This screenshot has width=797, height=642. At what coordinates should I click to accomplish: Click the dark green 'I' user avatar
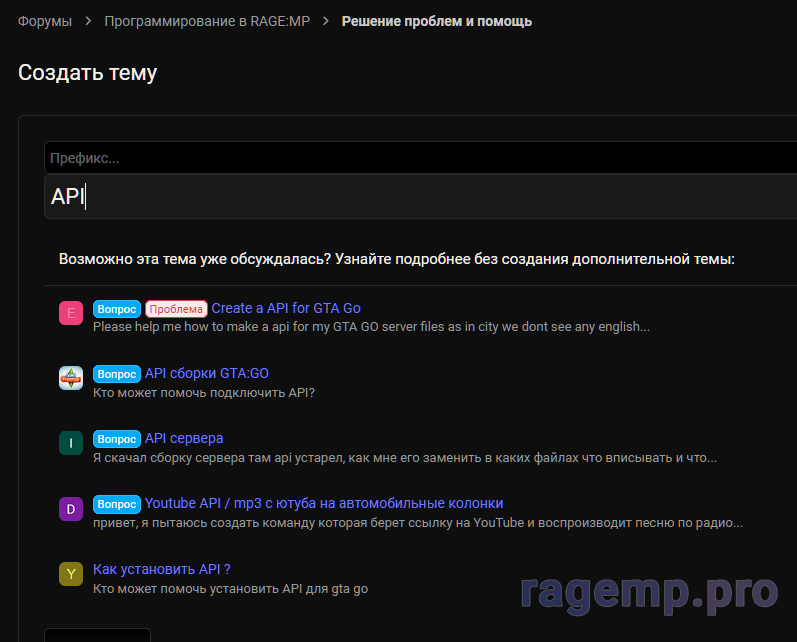71,443
